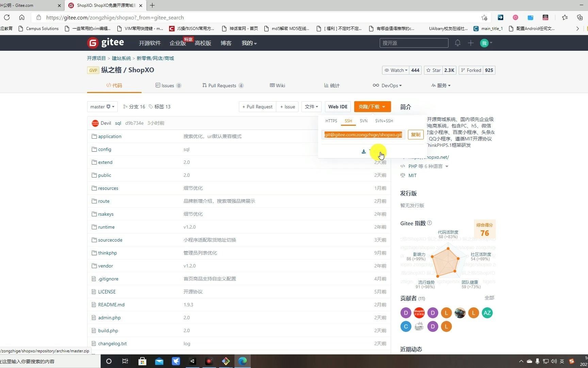Open the application folder
This screenshot has height=368, width=588.
coord(110,136)
